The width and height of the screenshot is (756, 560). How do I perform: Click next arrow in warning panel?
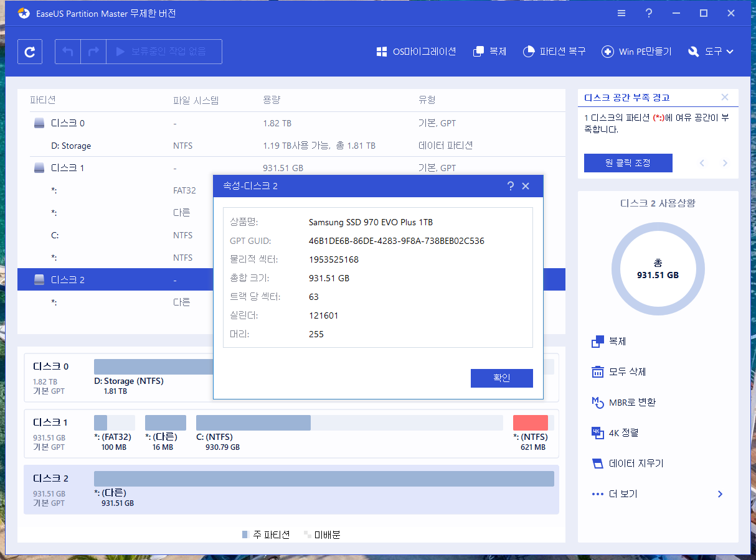[x=725, y=163]
